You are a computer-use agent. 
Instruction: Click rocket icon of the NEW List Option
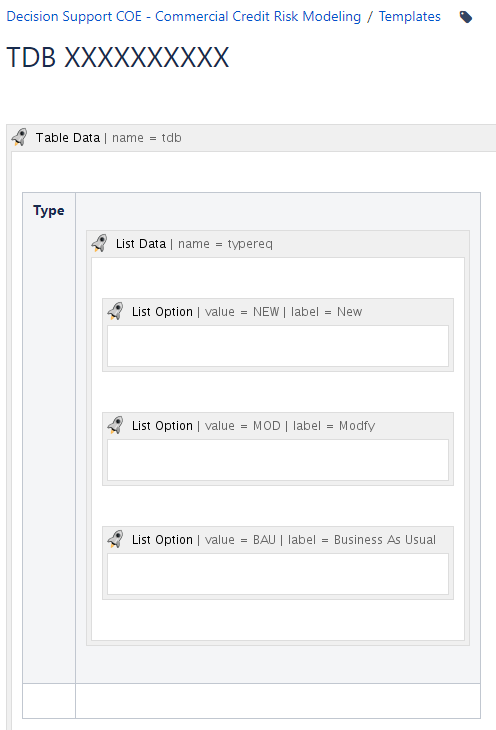(115, 311)
